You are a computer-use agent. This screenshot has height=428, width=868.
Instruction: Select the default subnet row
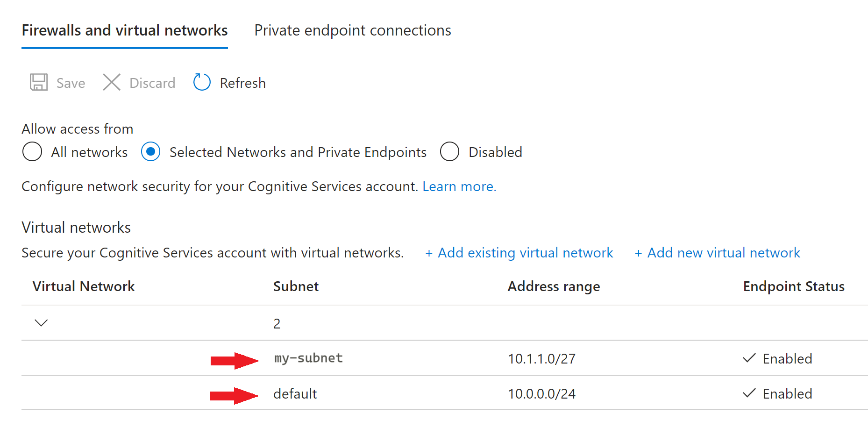pyautogui.click(x=295, y=393)
